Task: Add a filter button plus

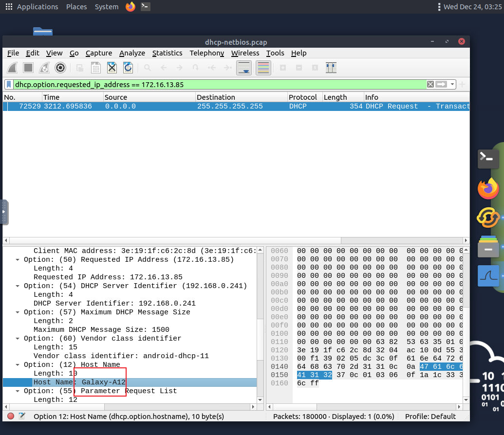Action: pos(462,85)
